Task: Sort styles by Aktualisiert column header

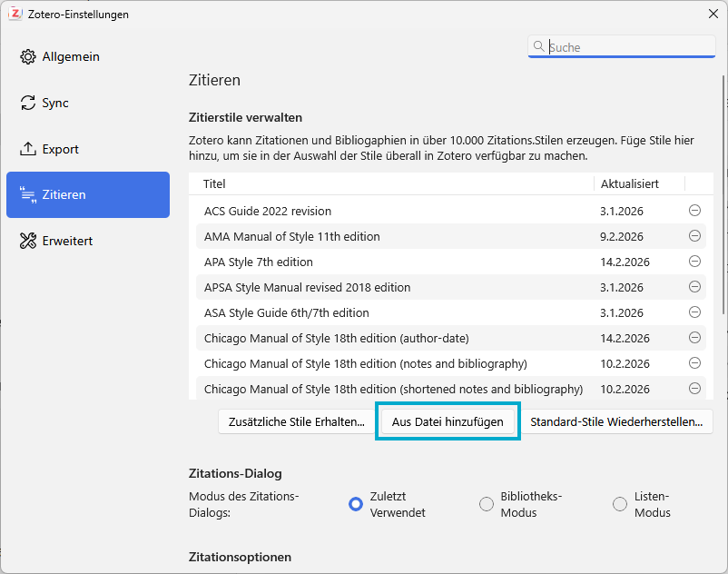Action: (639, 183)
